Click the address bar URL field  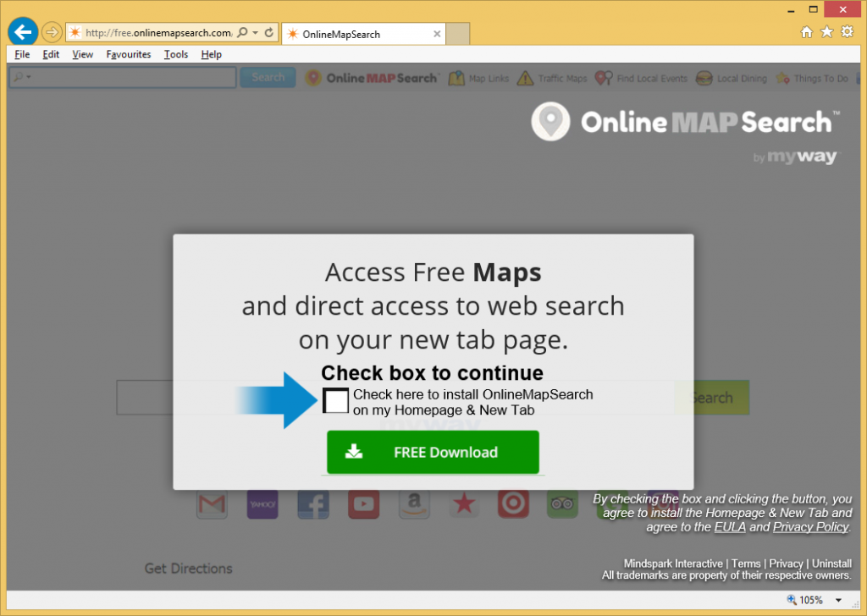(157, 33)
